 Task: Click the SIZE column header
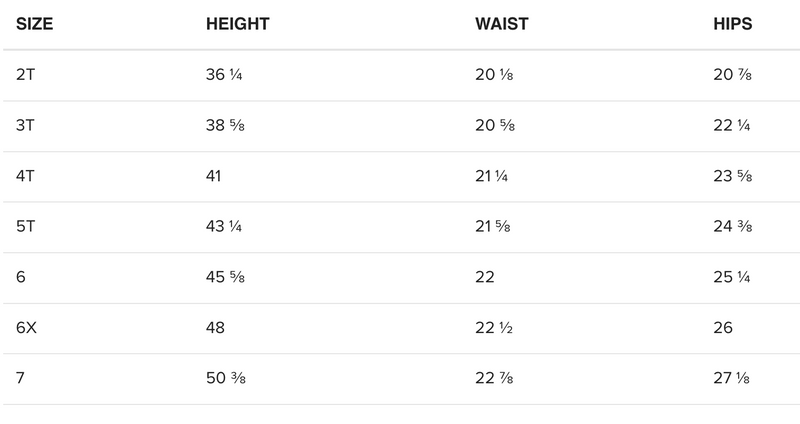coord(35,24)
